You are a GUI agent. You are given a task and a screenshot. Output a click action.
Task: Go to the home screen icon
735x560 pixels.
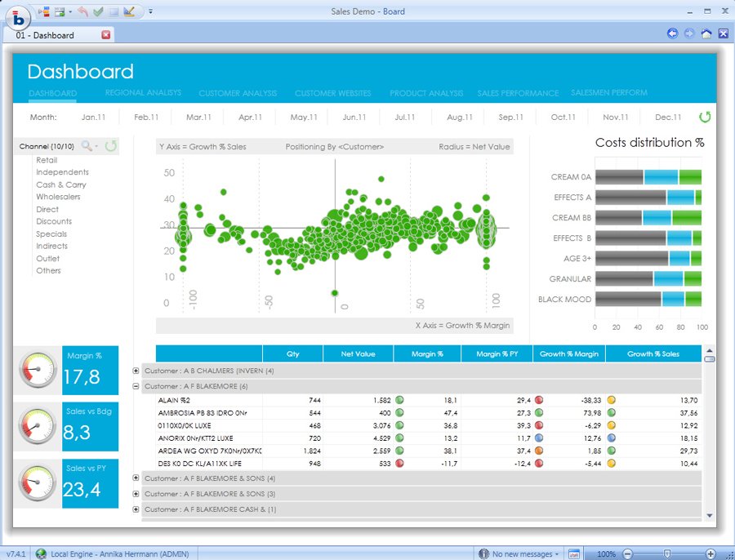[x=706, y=33]
